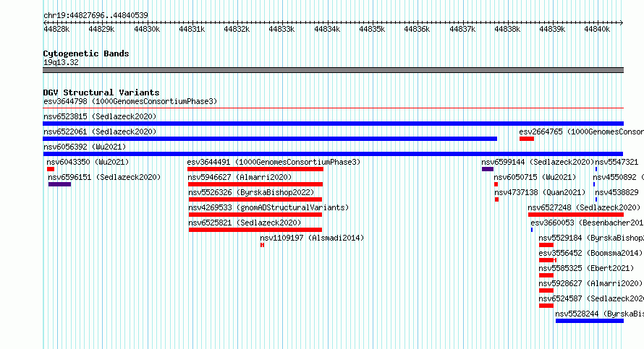Select nsv6527248 Sedlazeck2020 label
The height and width of the screenshot is (349, 644).
pos(584,207)
